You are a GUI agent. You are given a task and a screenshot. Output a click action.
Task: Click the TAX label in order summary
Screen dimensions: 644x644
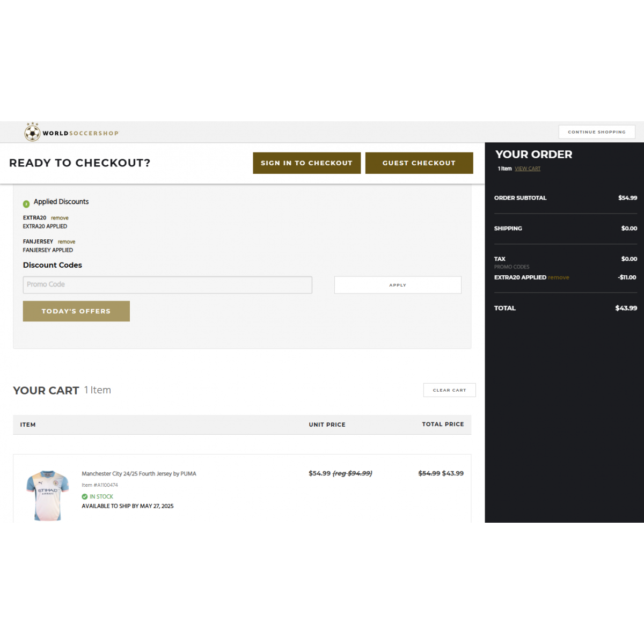(500, 259)
